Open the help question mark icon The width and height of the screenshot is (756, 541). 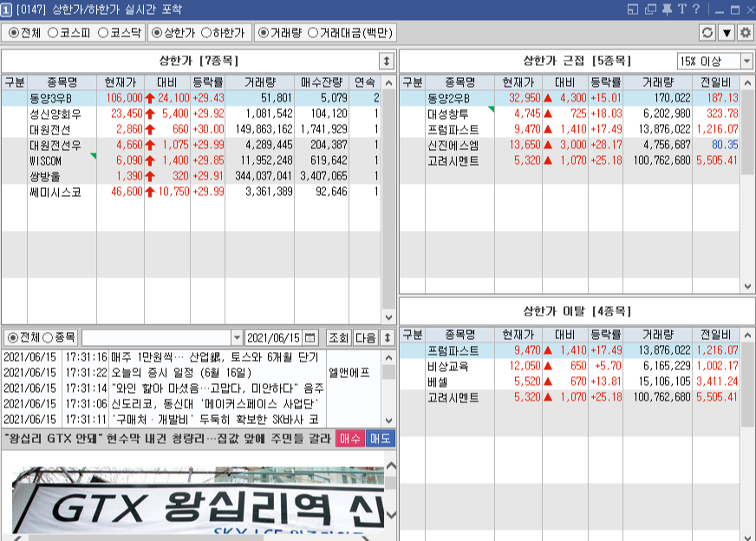[x=695, y=10]
